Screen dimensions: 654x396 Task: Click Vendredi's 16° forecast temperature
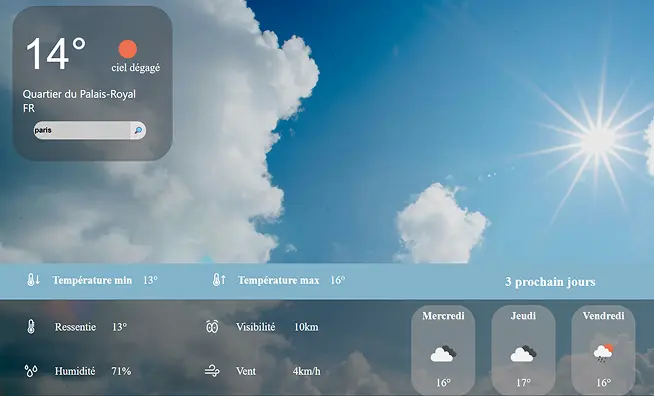click(x=604, y=383)
